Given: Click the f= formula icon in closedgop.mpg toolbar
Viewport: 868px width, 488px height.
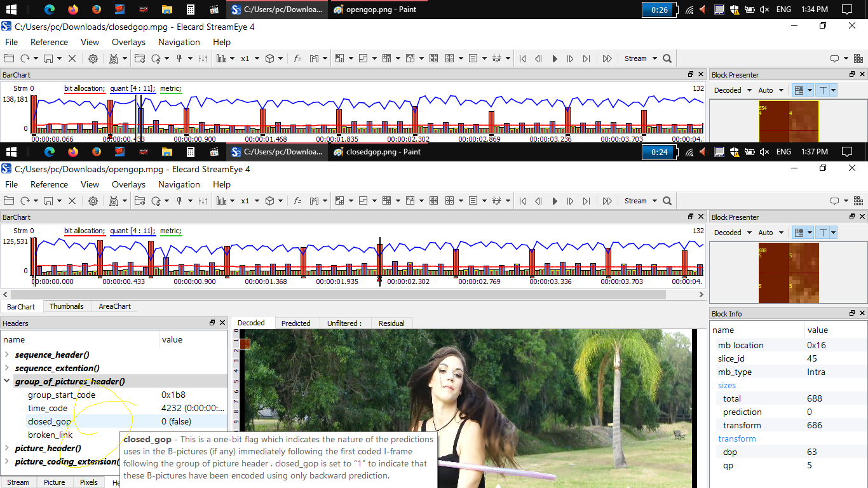Looking at the screenshot, I should (297, 58).
